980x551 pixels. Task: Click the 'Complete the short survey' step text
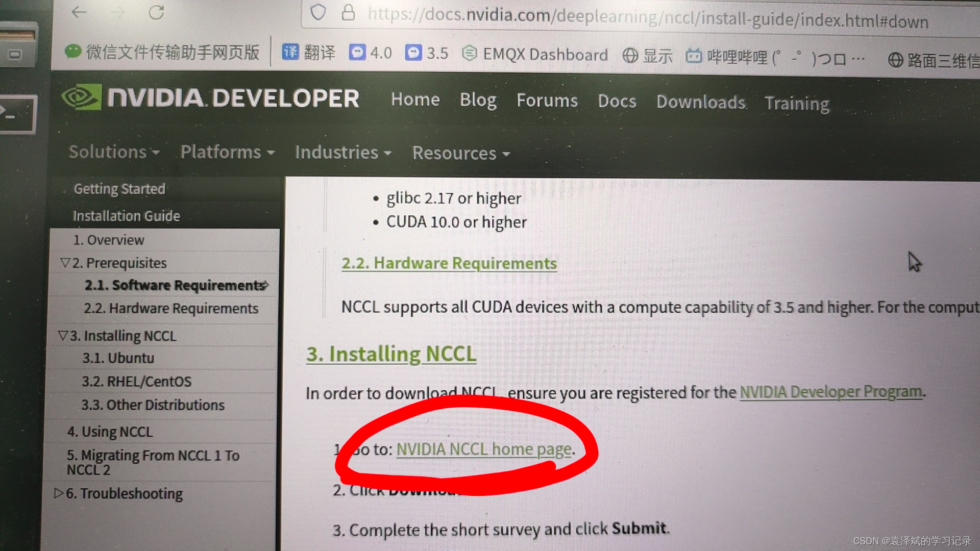[x=501, y=530]
